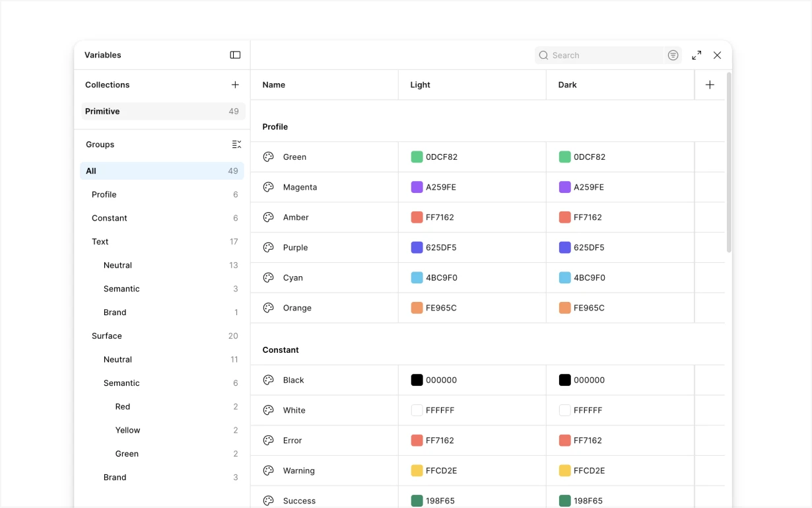Screen dimensions: 812x508
Task: Select the All group
Action: (x=162, y=171)
